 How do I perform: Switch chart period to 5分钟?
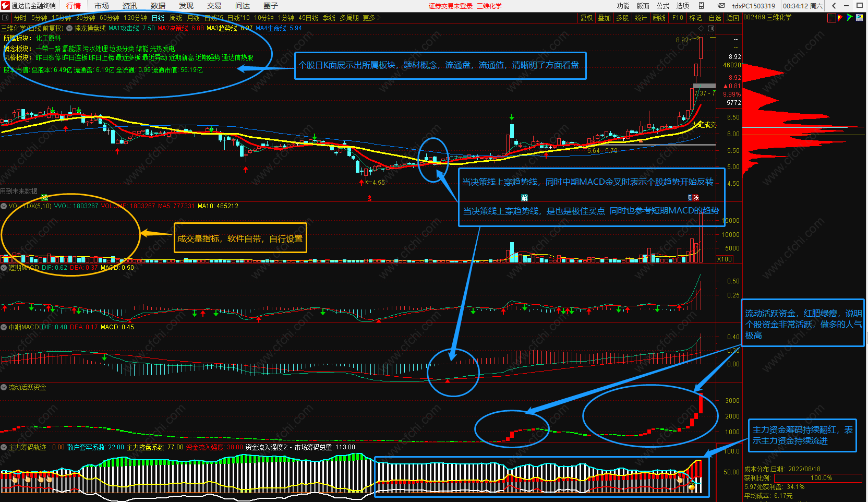39,18
